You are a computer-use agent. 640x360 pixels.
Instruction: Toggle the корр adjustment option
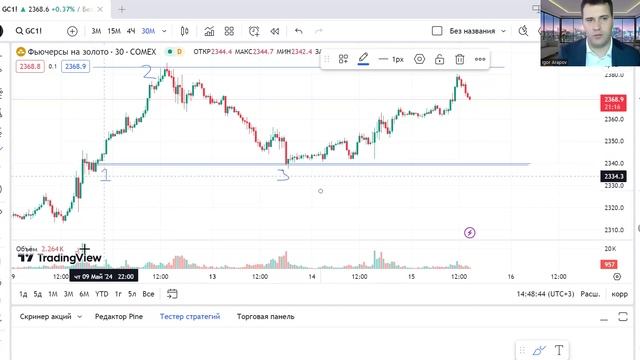point(620,294)
